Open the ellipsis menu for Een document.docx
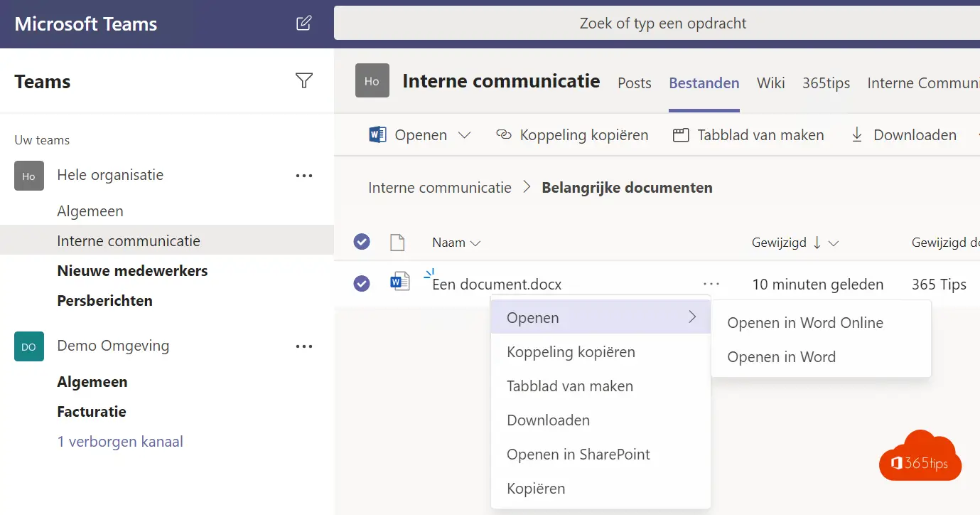The height and width of the screenshot is (515, 980). (x=711, y=284)
